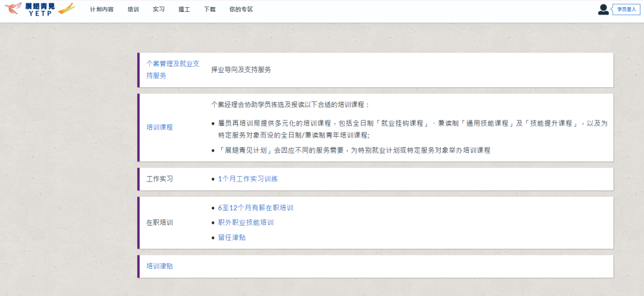Click the 择业导向及支持服务 text

click(241, 70)
